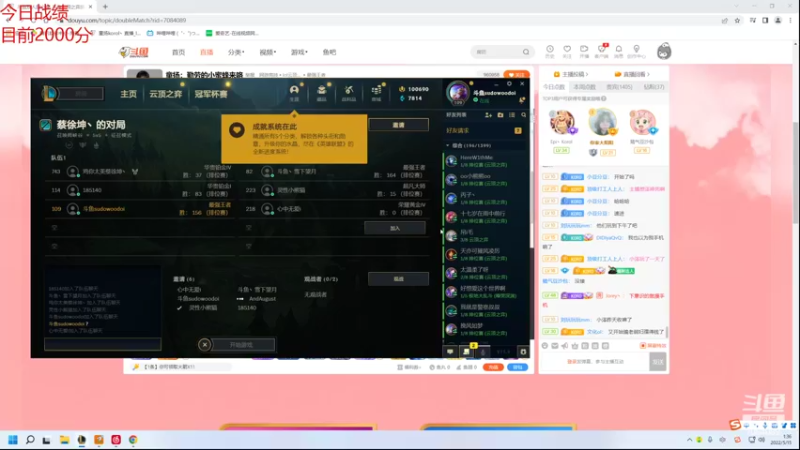Click the Douyu chat send button

pyautogui.click(x=658, y=362)
